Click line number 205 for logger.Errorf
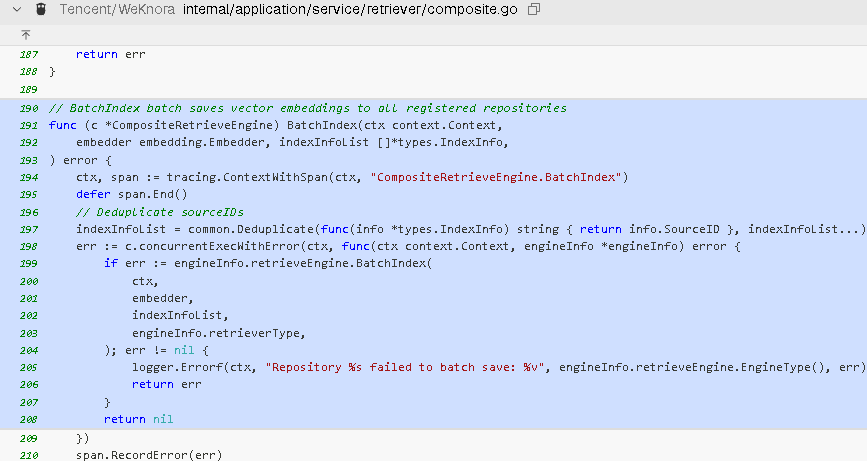 (28, 367)
